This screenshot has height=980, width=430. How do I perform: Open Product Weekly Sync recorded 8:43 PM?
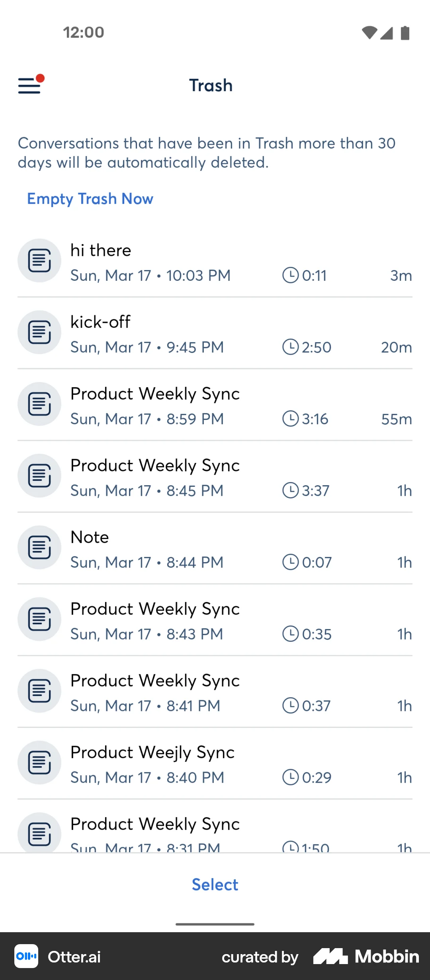coord(155,609)
